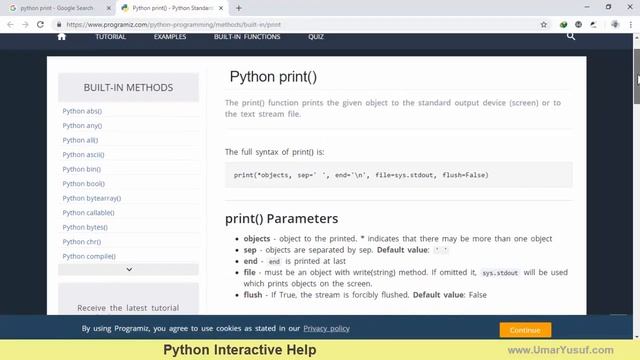Bookmark this page with the star icon
The width and height of the screenshot is (640, 360).
[x=544, y=24]
